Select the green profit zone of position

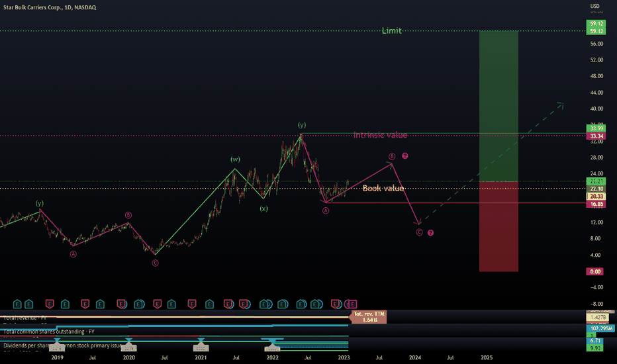[498, 107]
